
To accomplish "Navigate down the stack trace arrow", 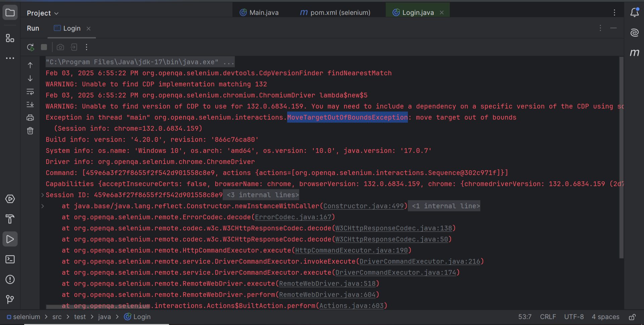I will click(x=30, y=78).
